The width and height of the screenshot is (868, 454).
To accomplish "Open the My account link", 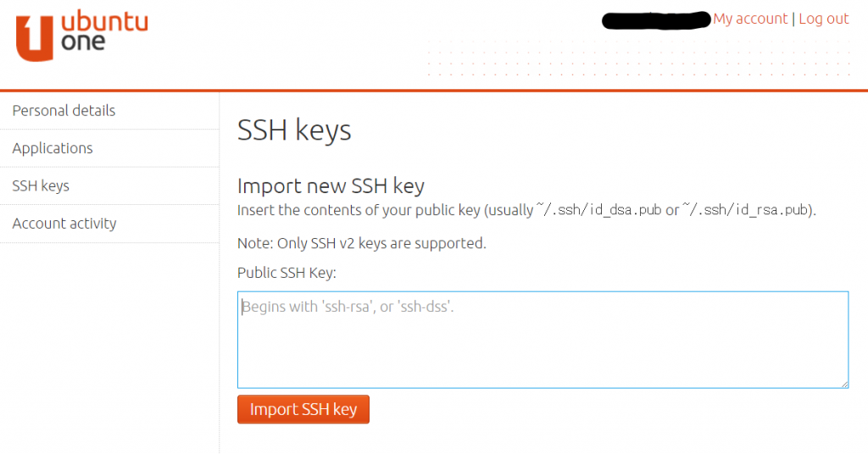I will 750,19.
